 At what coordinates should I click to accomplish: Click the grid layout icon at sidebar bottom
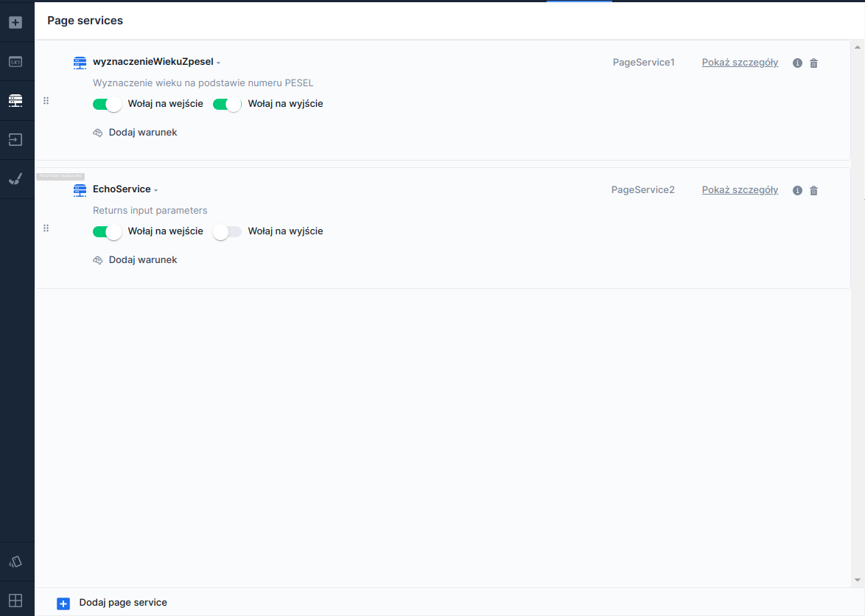(15, 600)
